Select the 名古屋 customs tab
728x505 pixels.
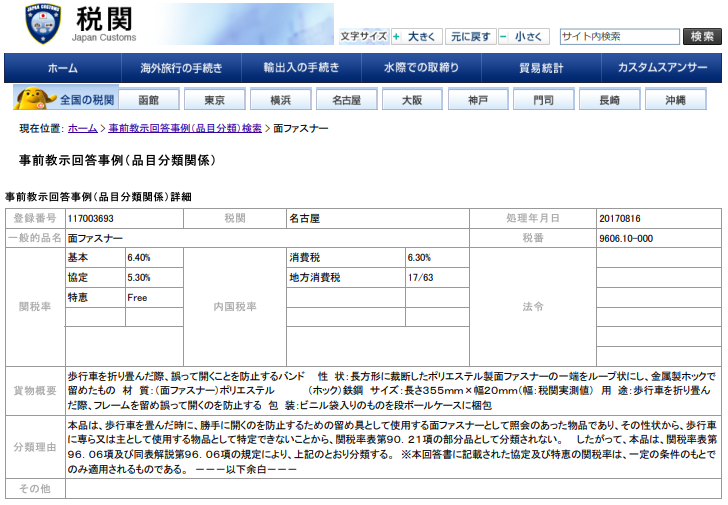coord(346,100)
